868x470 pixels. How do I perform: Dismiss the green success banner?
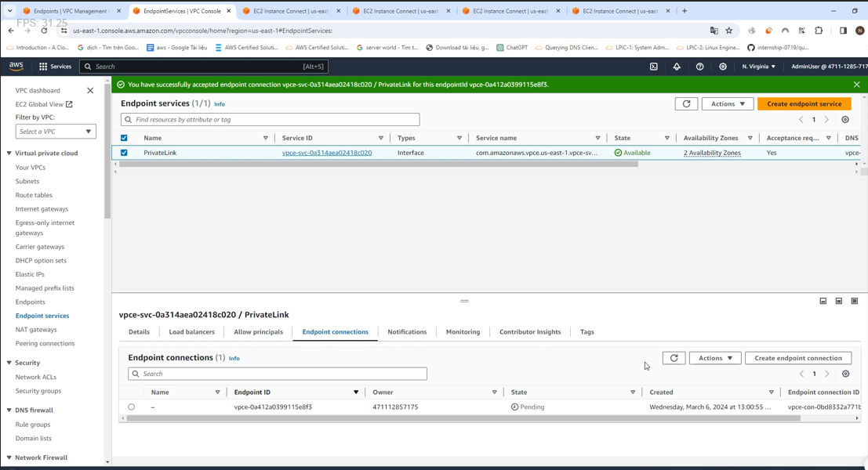pos(856,85)
